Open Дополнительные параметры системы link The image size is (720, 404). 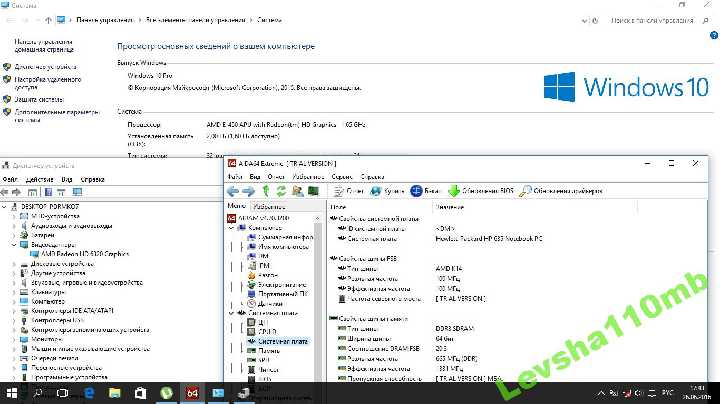[x=56, y=116]
